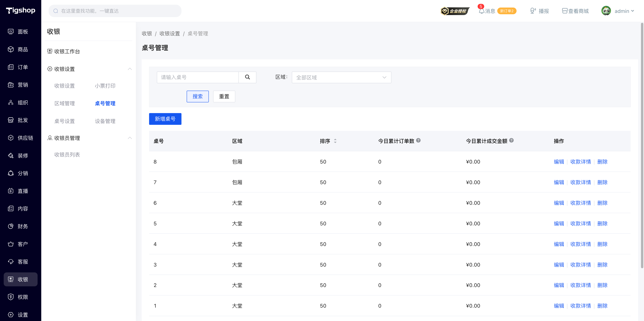Click help icon beside 今日累计成交金额
Viewport: 644px width, 321px height.
[511, 140]
